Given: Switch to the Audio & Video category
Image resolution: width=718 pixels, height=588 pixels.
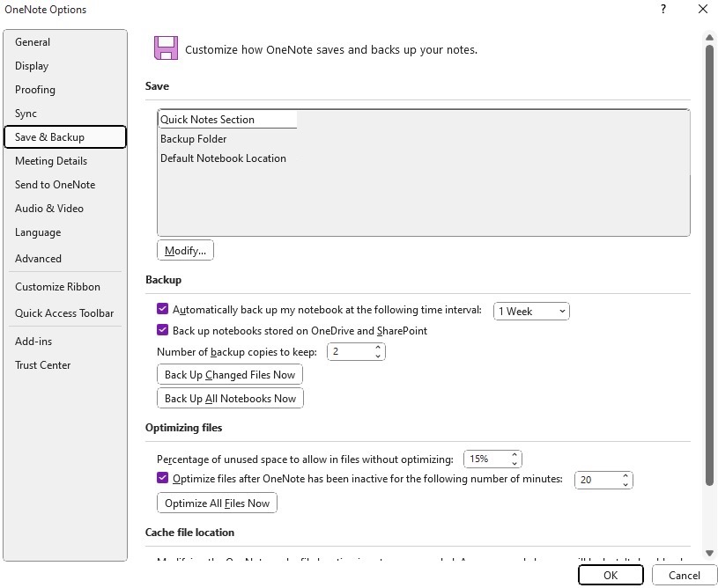Looking at the screenshot, I should (49, 209).
